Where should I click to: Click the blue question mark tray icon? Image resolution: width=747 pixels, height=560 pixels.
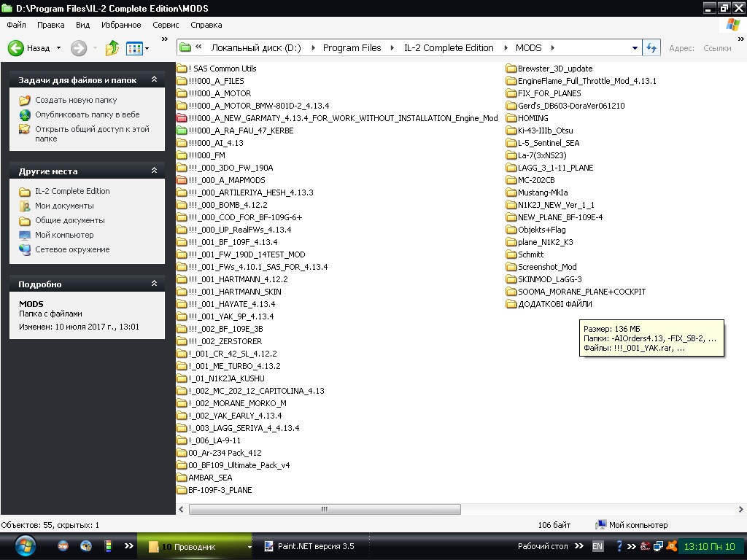[619, 545]
